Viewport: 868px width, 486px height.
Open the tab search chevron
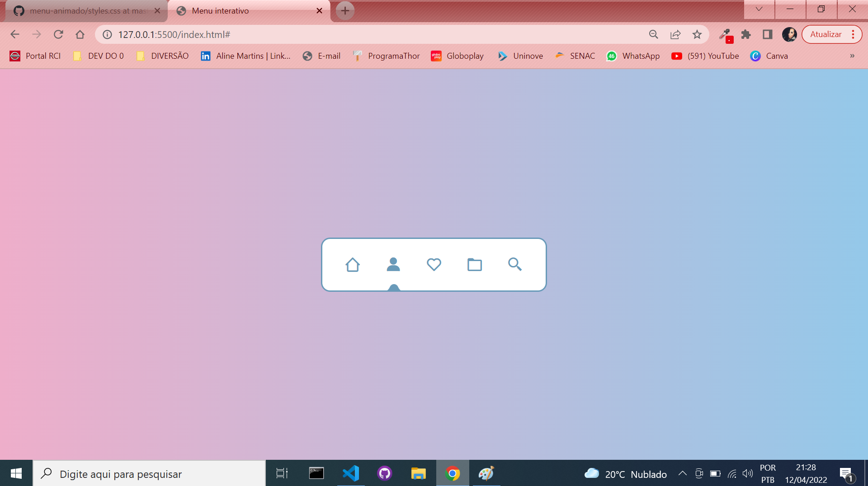(759, 9)
